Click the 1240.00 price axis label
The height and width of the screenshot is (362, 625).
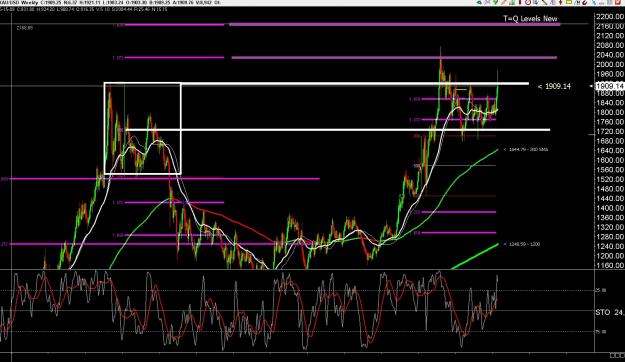(x=610, y=246)
